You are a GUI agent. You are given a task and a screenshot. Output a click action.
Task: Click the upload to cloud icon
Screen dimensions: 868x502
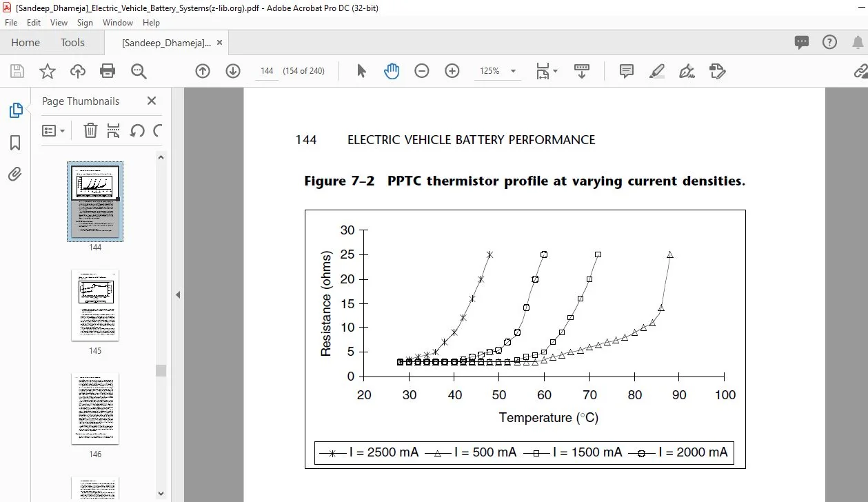(x=77, y=71)
